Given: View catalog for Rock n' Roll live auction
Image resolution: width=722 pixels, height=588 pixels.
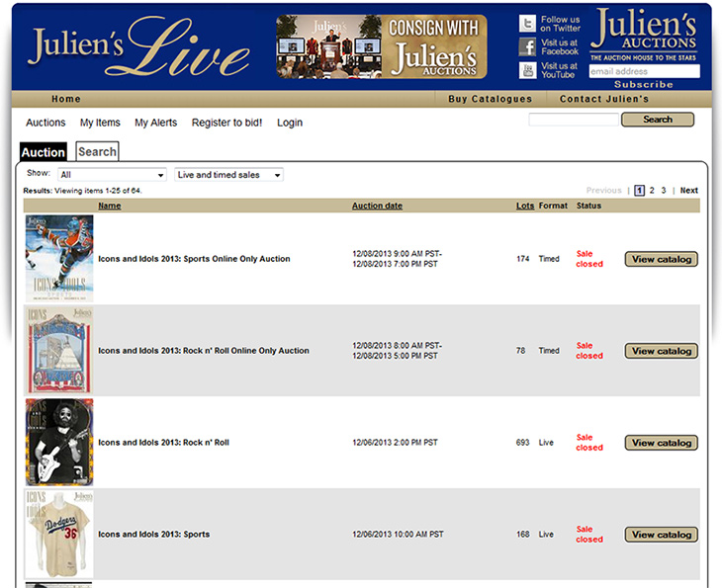Looking at the screenshot, I should tap(661, 443).
